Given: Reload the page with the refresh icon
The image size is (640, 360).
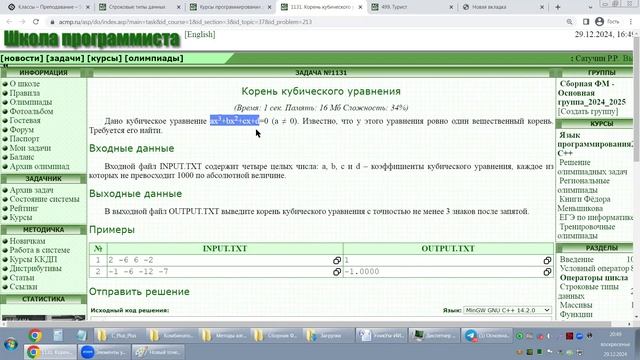Looking at the screenshot, I should click(x=36, y=22).
